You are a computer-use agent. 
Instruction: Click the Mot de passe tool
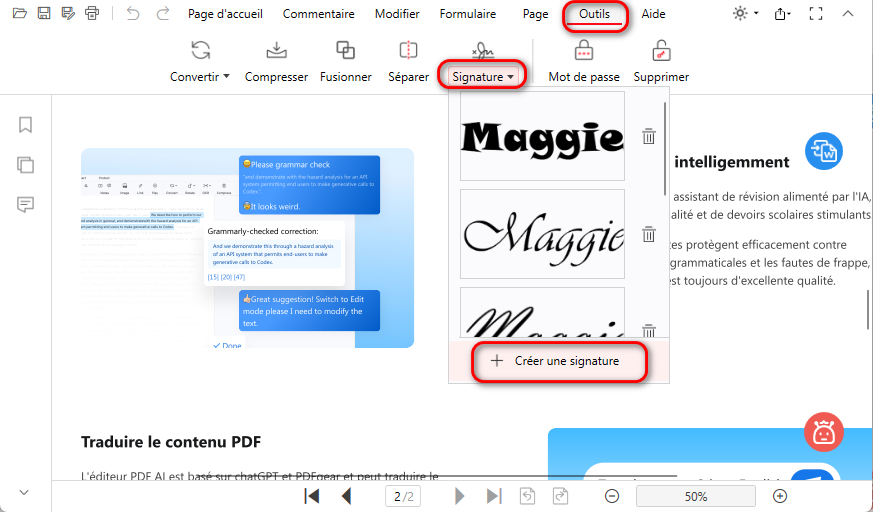coord(583,61)
